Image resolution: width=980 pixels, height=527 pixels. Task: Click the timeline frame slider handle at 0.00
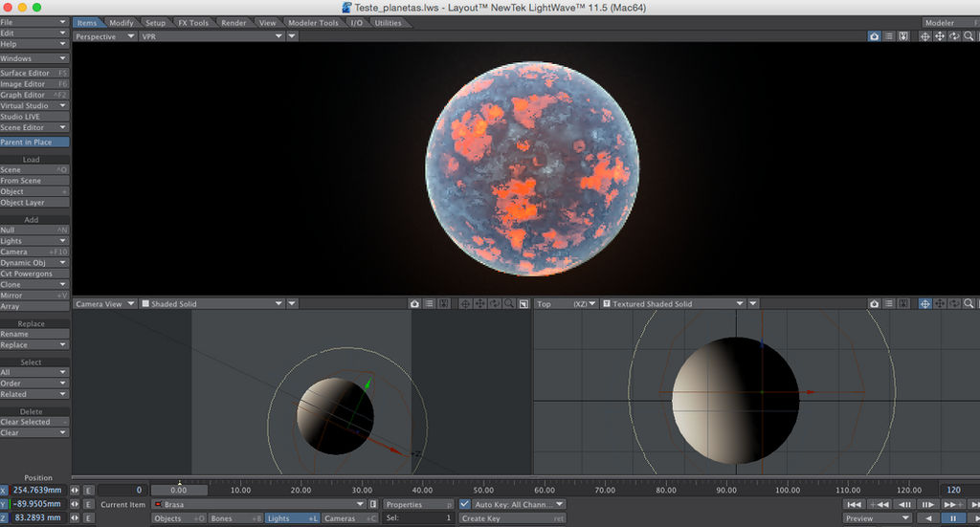click(179, 490)
